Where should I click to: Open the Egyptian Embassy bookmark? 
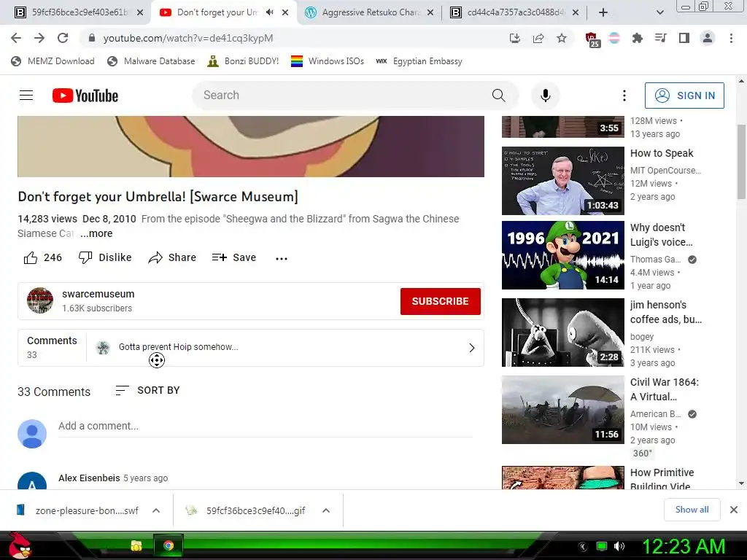pyautogui.click(x=419, y=61)
